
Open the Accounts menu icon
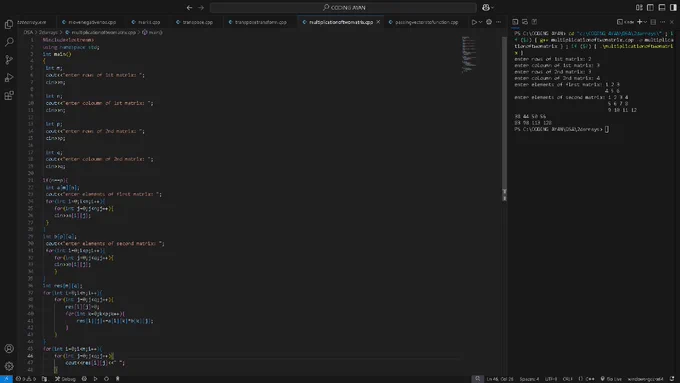tap(9, 348)
